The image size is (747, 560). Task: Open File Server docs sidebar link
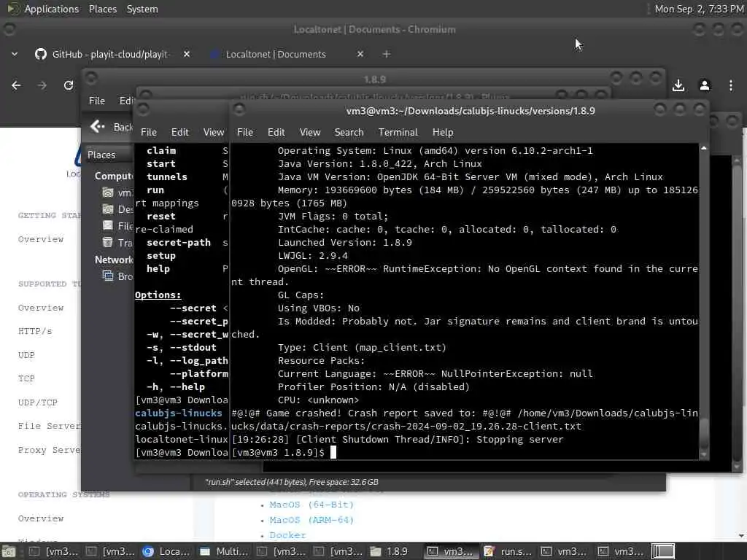pos(50,426)
